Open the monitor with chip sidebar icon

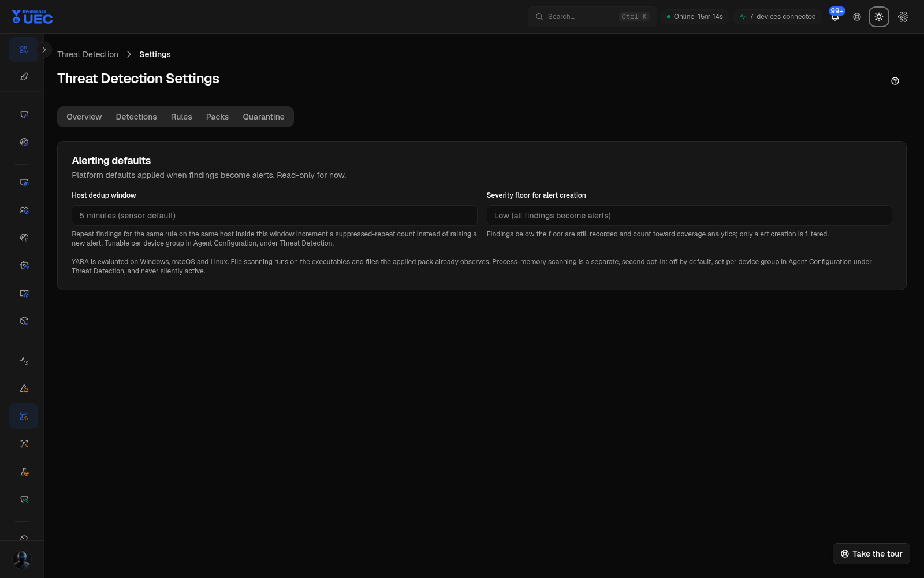tap(24, 183)
